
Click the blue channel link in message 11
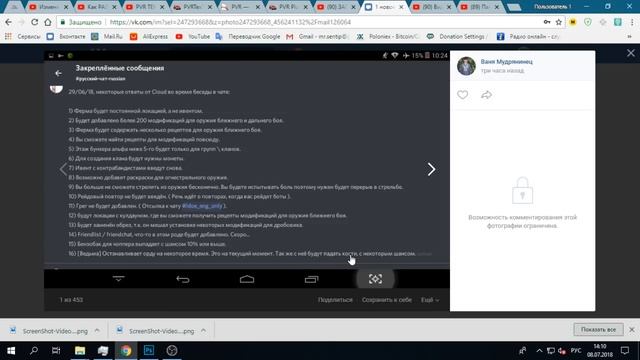(x=202, y=206)
